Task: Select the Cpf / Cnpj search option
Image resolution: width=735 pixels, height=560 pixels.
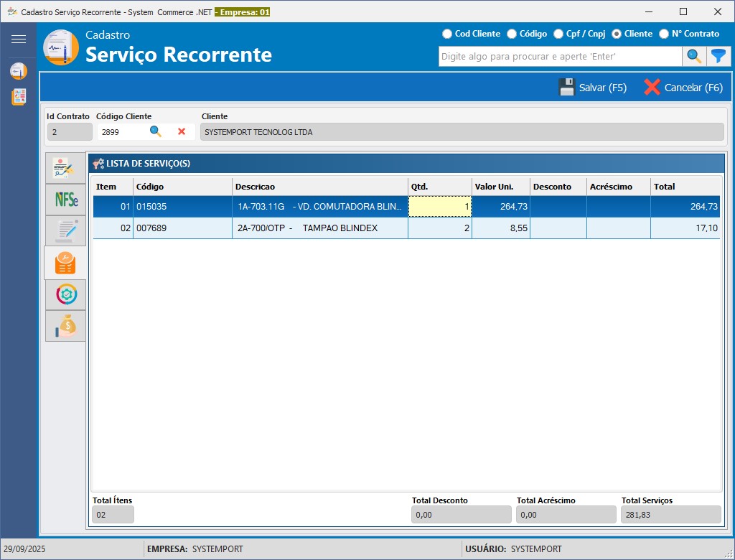Action: pos(558,34)
